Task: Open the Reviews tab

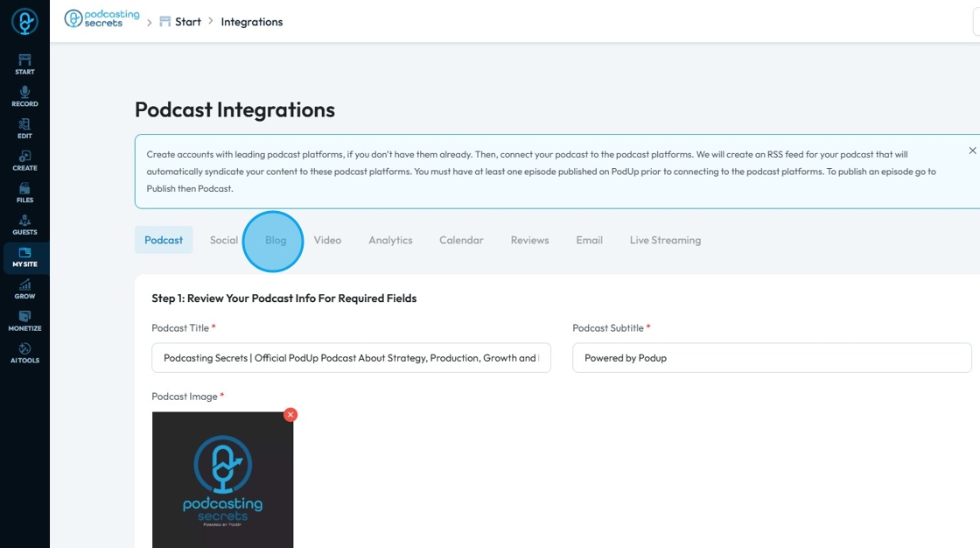Action: [530, 240]
